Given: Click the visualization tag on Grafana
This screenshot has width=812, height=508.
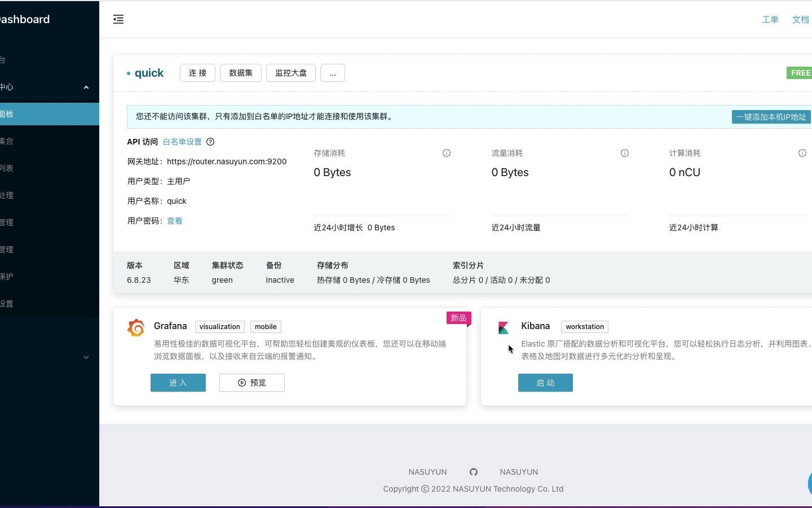Looking at the screenshot, I should click(220, 327).
